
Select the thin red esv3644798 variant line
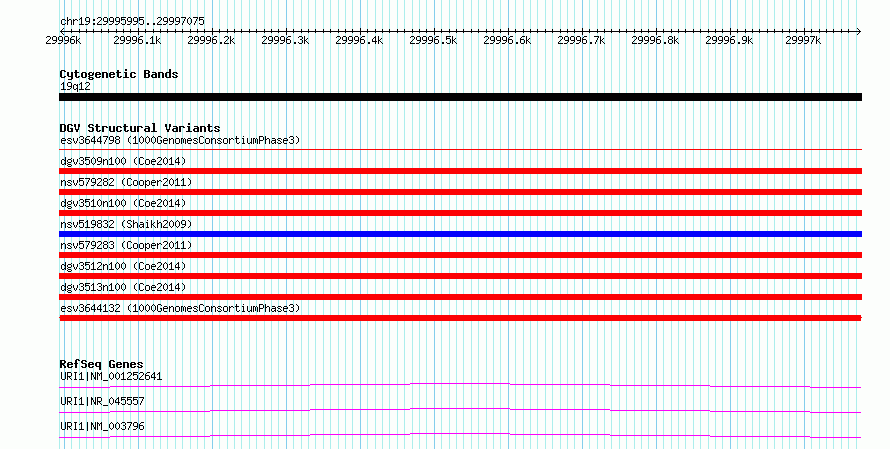[x=460, y=150]
